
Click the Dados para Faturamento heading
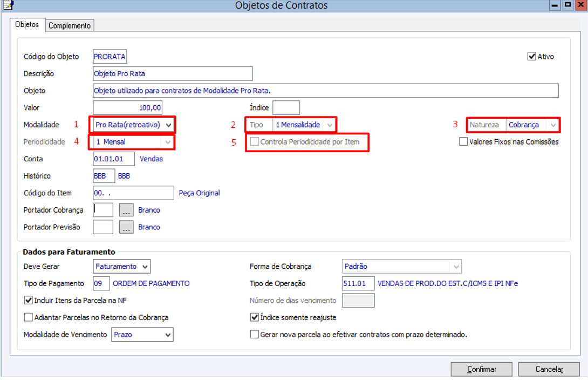click(x=69, y=252)
